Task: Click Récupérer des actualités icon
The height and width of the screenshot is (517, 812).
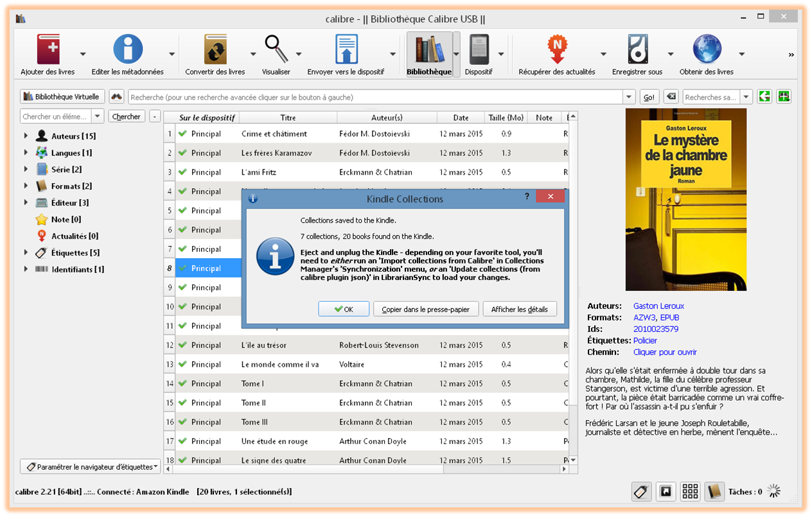Action: 557,49
